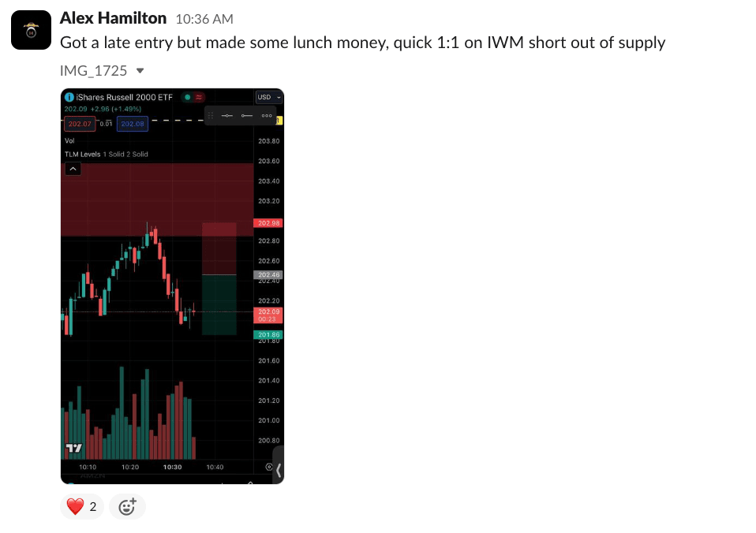Collapse the indicator legend chevron
Image resolution: width=756 pixels, height=533 pixels.
(72, 169)
